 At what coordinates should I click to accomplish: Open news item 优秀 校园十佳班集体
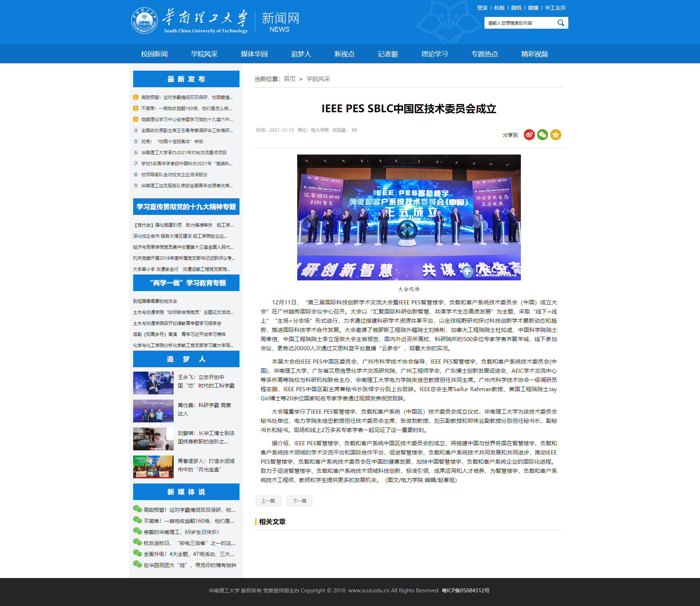pos(172,142)
